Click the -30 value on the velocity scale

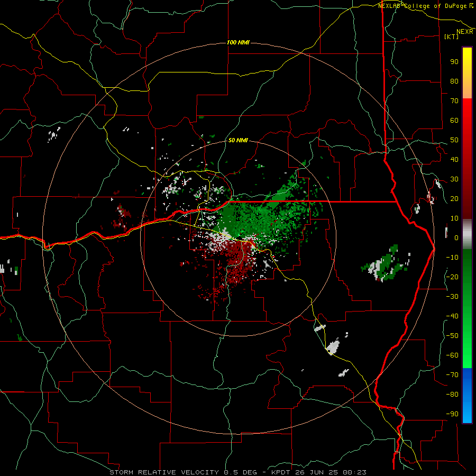point(452,297)
